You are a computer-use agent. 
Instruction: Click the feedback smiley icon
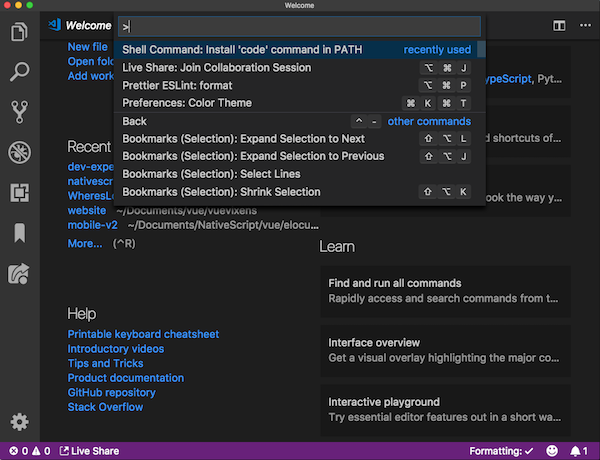pos(551,451)
